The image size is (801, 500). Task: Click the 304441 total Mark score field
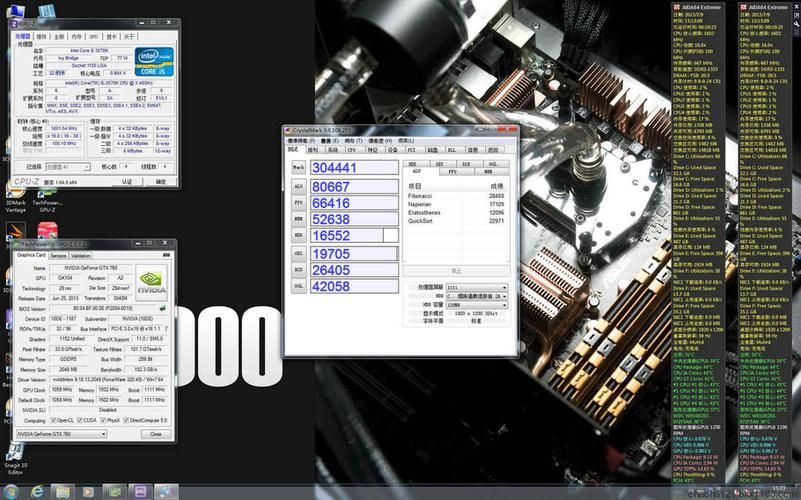point(354,168)
